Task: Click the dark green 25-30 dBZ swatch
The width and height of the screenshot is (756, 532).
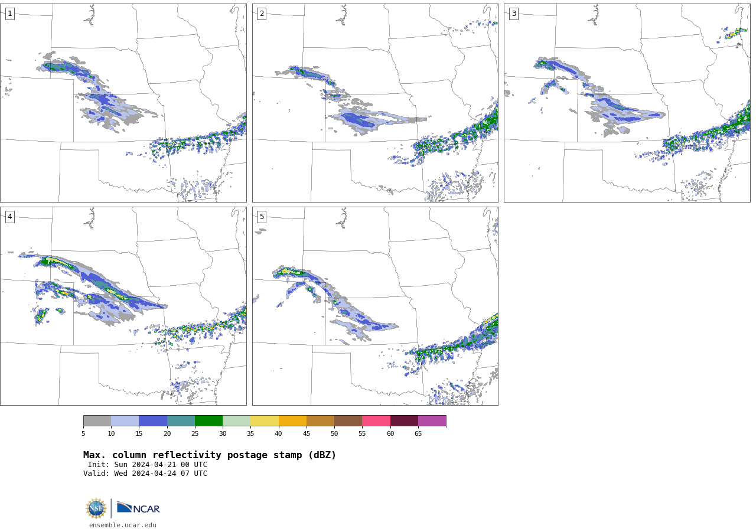Action: click(208, 421)
